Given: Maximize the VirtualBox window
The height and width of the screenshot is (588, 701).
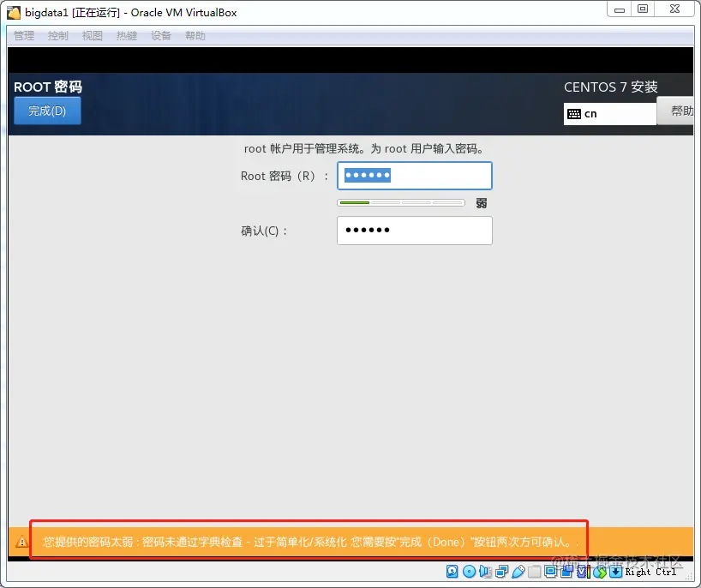Looking at the screenshot, I should (x=643, y=9).
